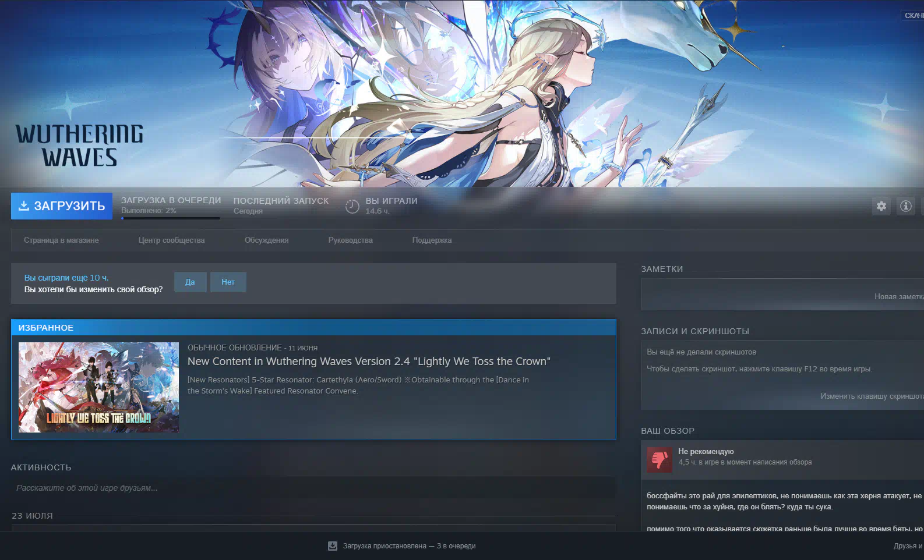Screen dimensions: 924x560
Task: Click the 'Вы хотели бы изменить свой обзор?' question
Action: pos(94,289)
